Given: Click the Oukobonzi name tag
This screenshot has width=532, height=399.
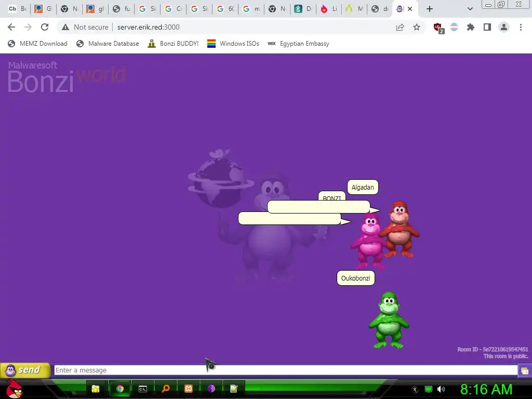Looking at the screenshot, I should coord(355,278).
